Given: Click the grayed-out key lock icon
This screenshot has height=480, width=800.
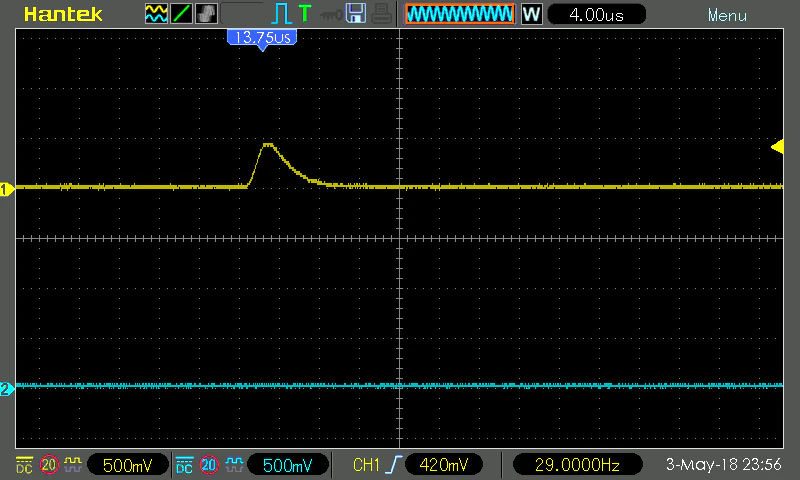Looking at the screenshot, I should 331,15.
